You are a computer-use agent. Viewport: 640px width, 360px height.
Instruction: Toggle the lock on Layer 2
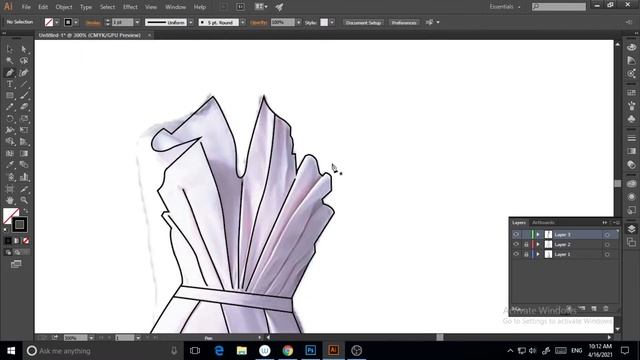click(526, 244)
